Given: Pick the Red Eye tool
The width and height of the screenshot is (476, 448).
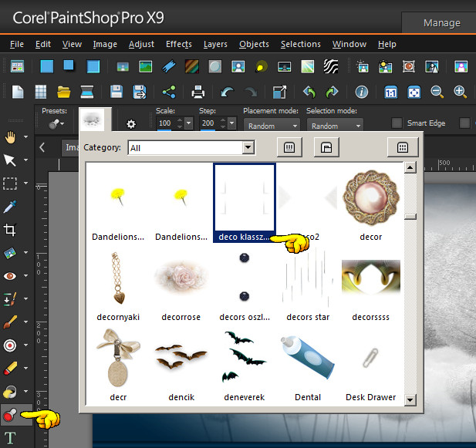Looking at the screenshot, I should point(10,276).
